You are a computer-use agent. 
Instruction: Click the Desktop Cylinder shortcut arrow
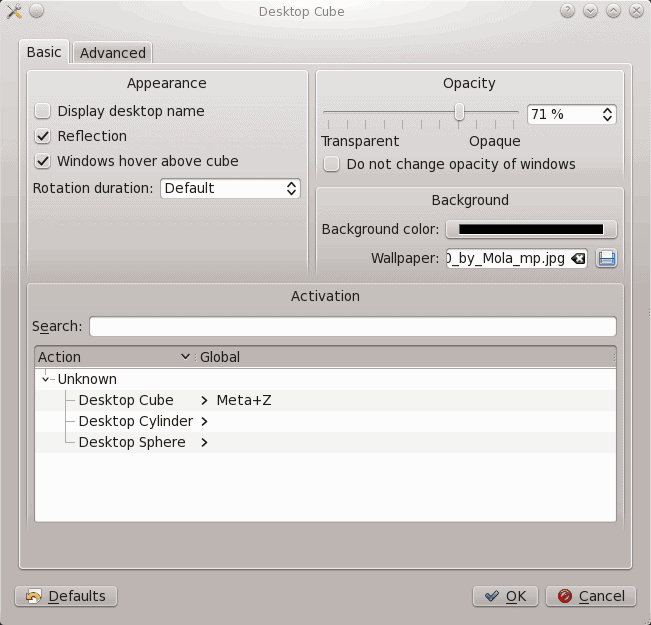tap(204, 421)
